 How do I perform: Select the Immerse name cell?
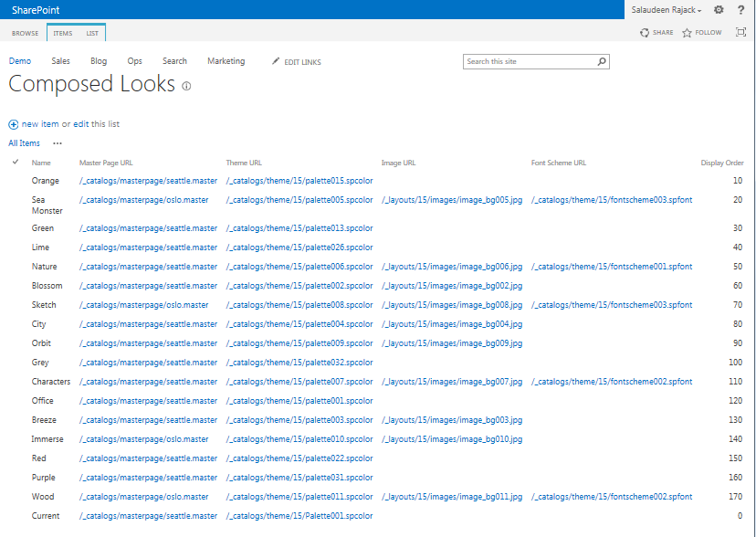tap(47, 439)
